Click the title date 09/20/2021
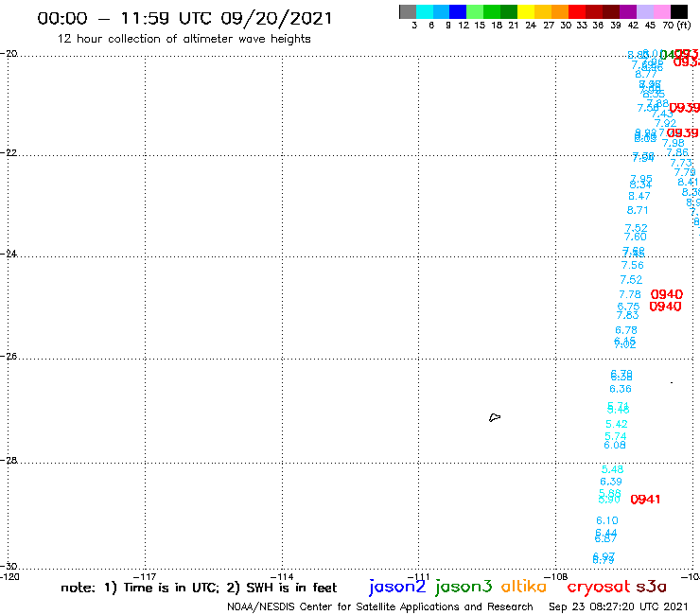This screenshot has width=700, height=615. [276, 19]
